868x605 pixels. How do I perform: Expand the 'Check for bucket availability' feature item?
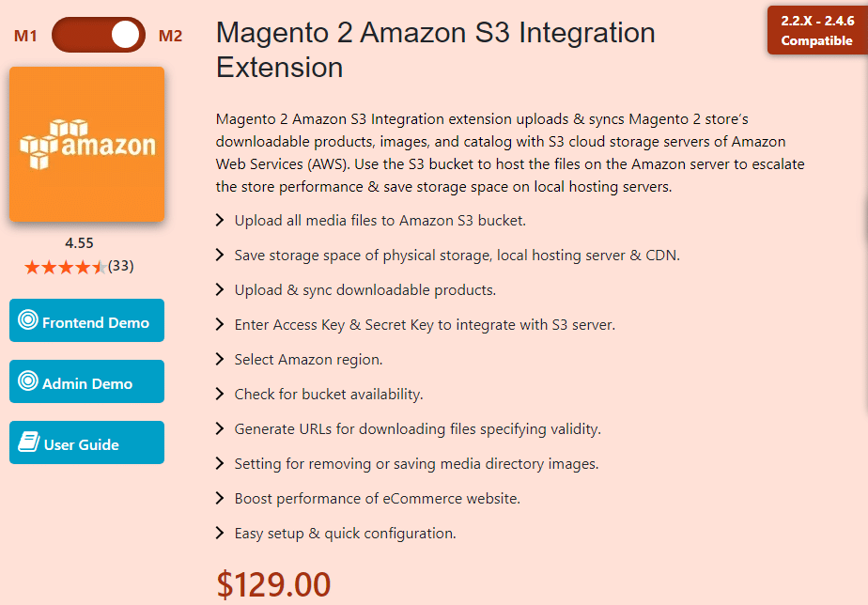click(218, 394)
